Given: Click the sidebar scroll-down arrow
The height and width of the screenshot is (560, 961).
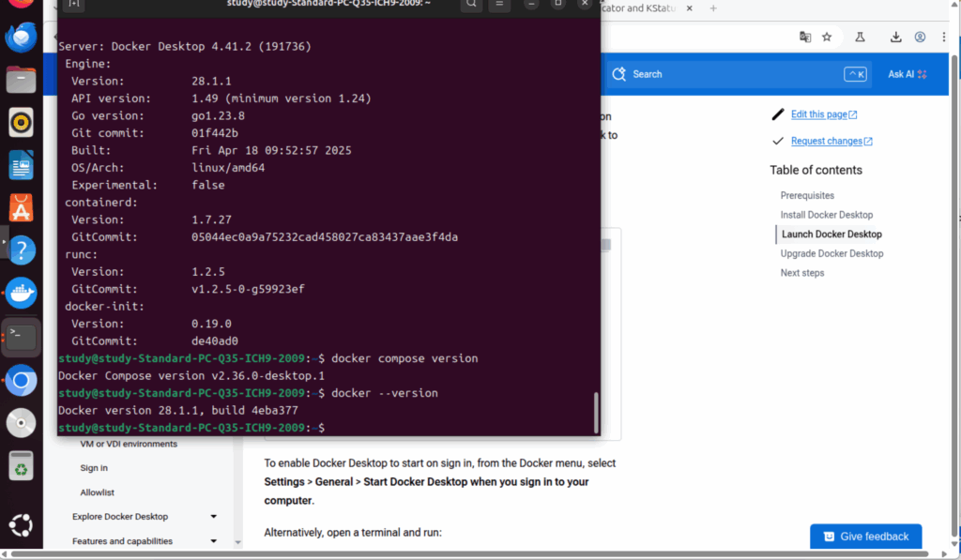Looking at the screenshot, I should (237, 542).
